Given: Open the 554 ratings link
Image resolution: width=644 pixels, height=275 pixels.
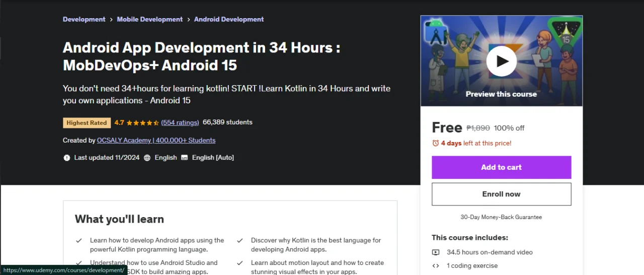Looking at the screenshot, I should [180, 122].
